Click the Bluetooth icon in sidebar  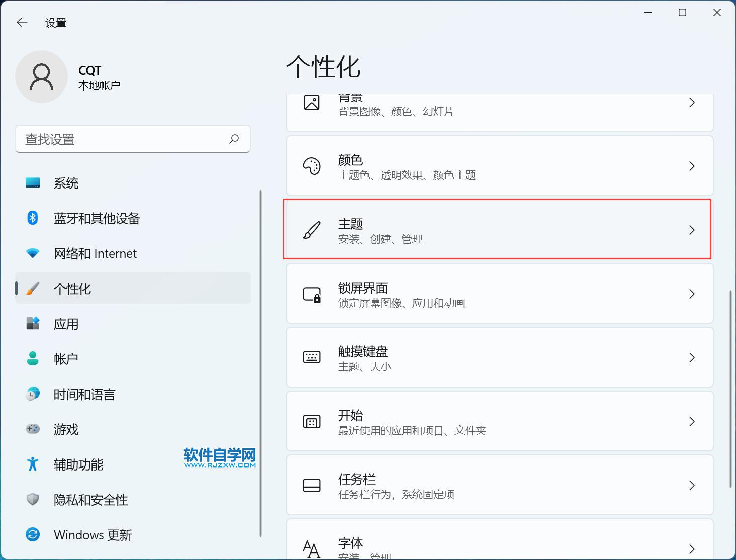(x=33, y=218)
